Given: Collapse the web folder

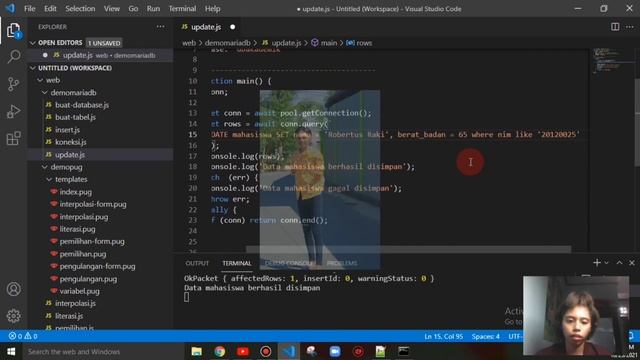Looking at the screenshot, I should tap(40, 80).
